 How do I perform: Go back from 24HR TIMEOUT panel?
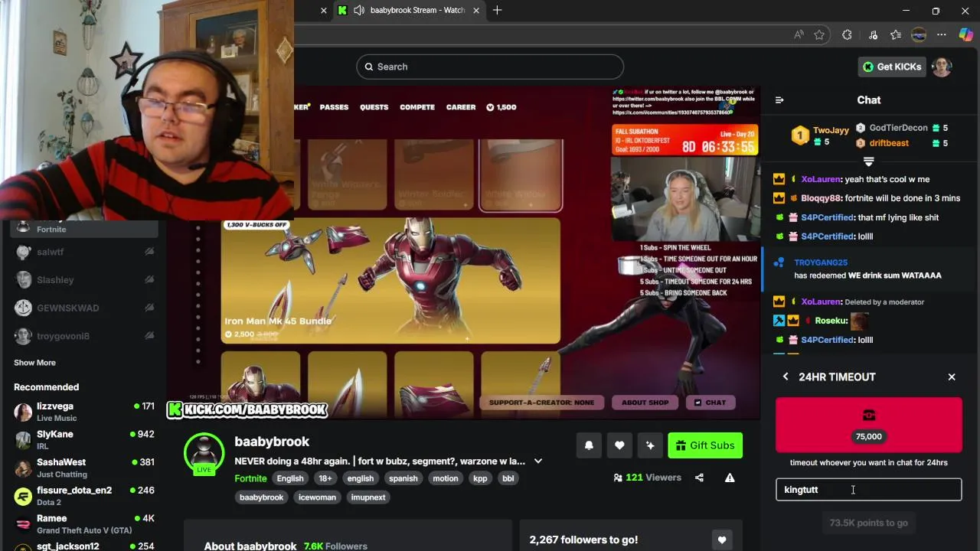786,377
